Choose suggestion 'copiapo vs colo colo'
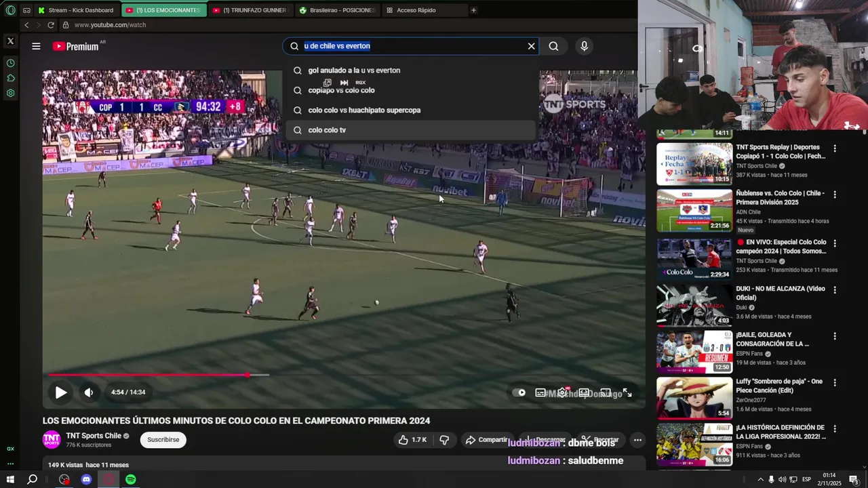Image resolution: width=868 pixels, height=488 pixels. 411,90
